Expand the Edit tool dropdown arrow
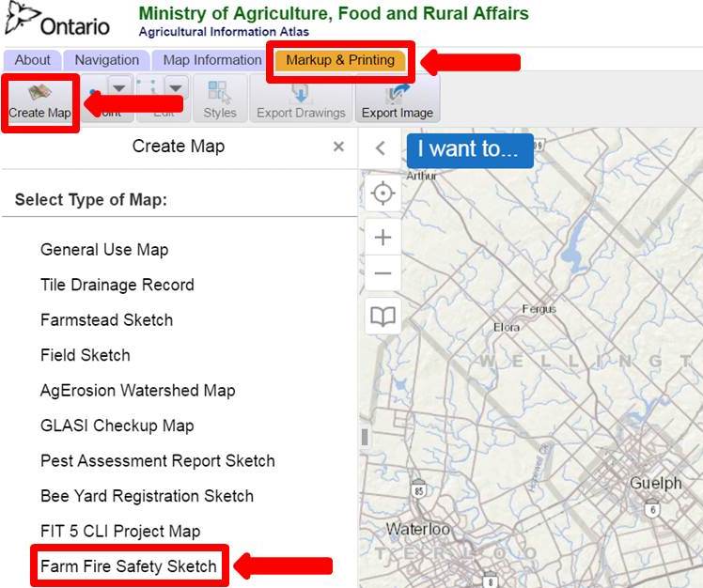The height and width of the screenshot is (588, 703). pyautogui.click(x=177, y=87)
